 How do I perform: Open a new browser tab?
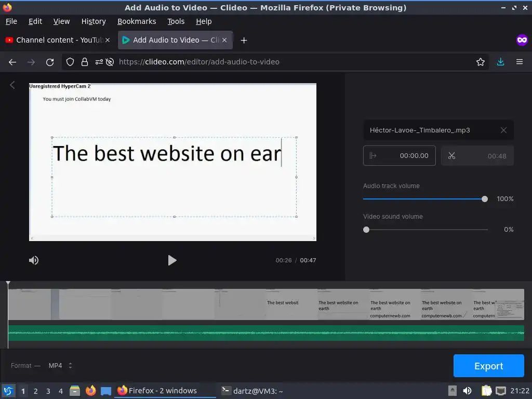coord(244,41)
